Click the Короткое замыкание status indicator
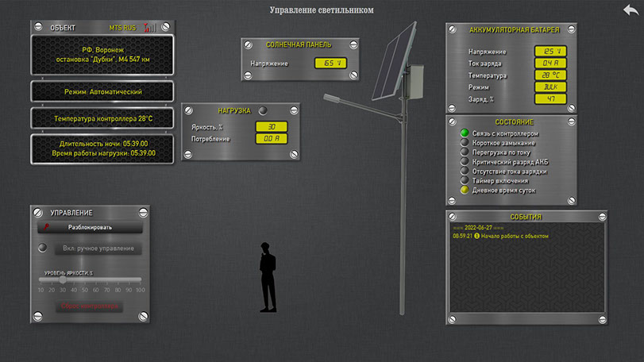The image size is (644, 362). (x=465, y=143)
